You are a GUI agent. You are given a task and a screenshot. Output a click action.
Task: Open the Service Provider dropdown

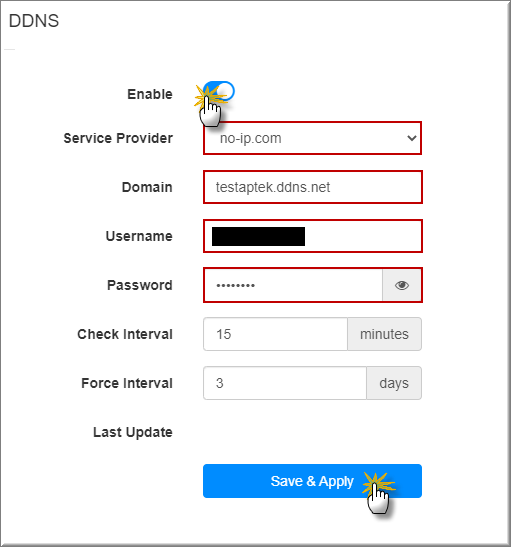pyautogui.click(x=313, y=138)
